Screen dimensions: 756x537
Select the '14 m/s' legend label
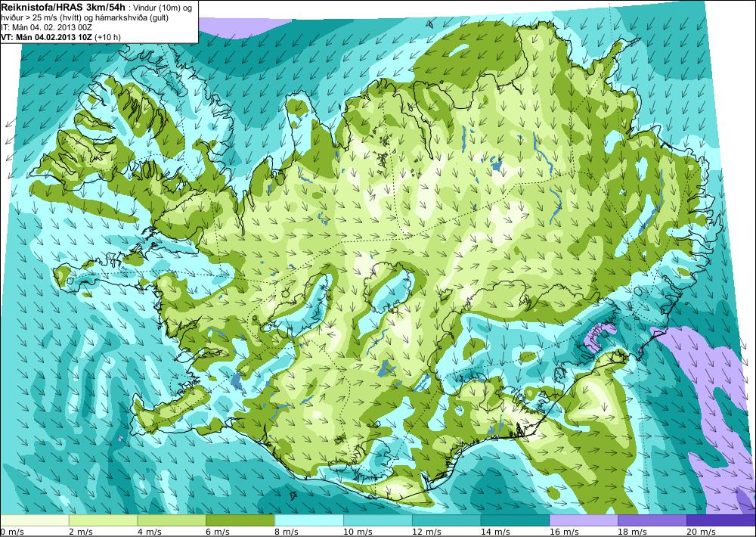(x=496, y=532)
